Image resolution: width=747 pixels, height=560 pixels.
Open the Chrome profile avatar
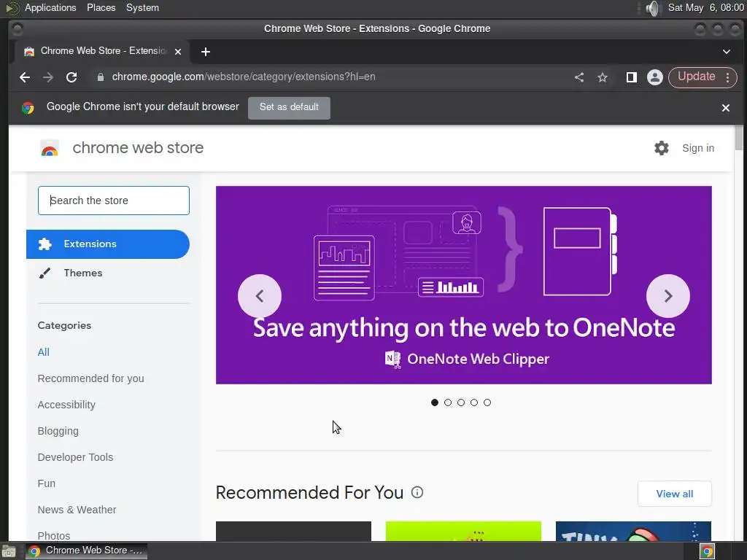(x=655, y=77)
